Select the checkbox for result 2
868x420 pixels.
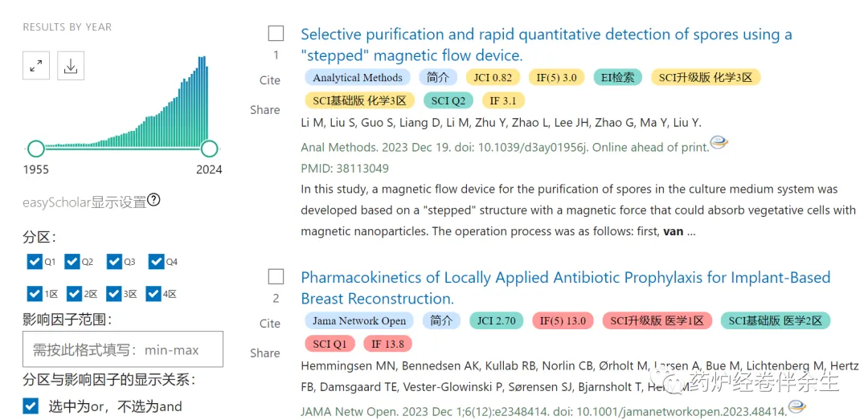(276, 277)
